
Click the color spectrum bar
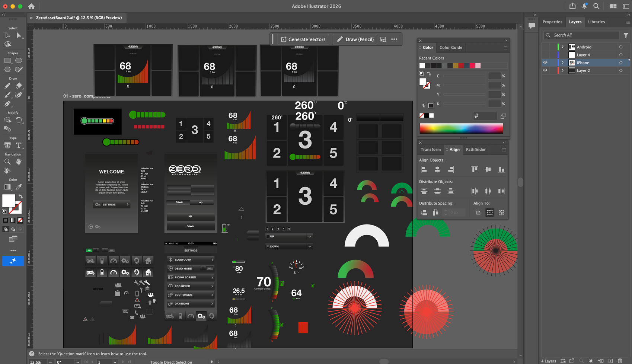[461, 128]
